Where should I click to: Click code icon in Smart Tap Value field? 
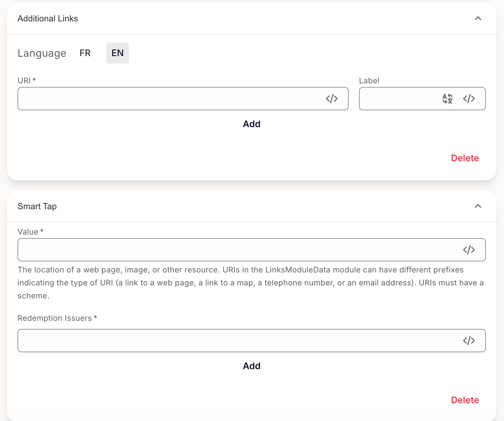tap(469, 250)
